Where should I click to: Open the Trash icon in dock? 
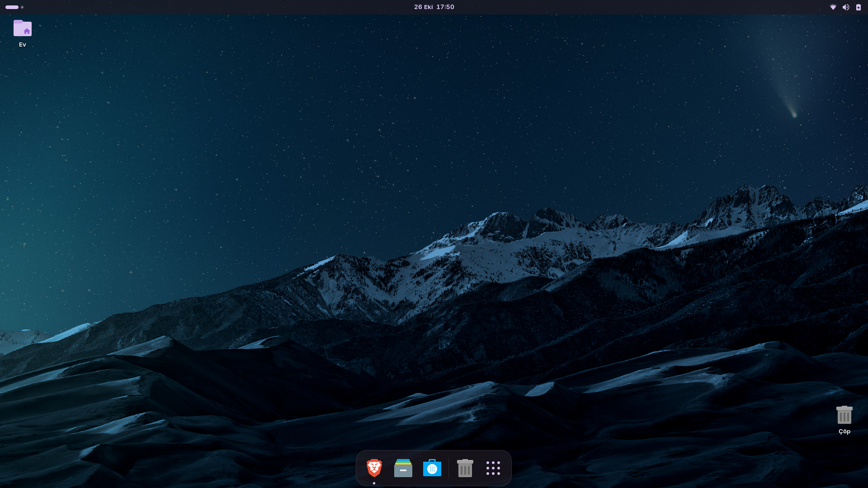click(x=465, y=468)
